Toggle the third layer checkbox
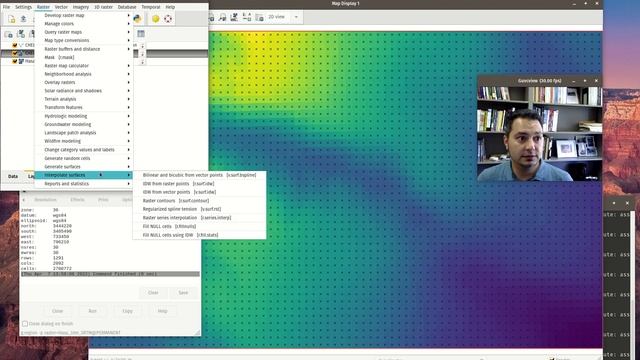This screenshot has width=640, height=360. click(15, 61)
